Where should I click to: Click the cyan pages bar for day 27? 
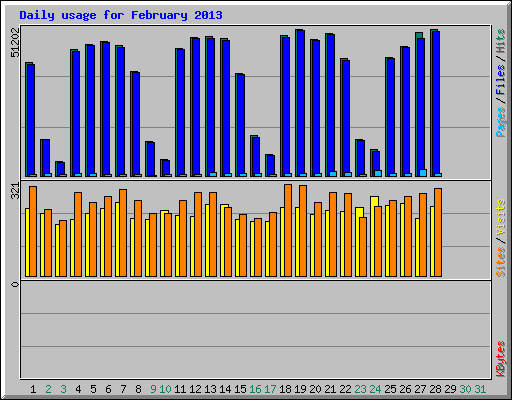click(423, 173)
